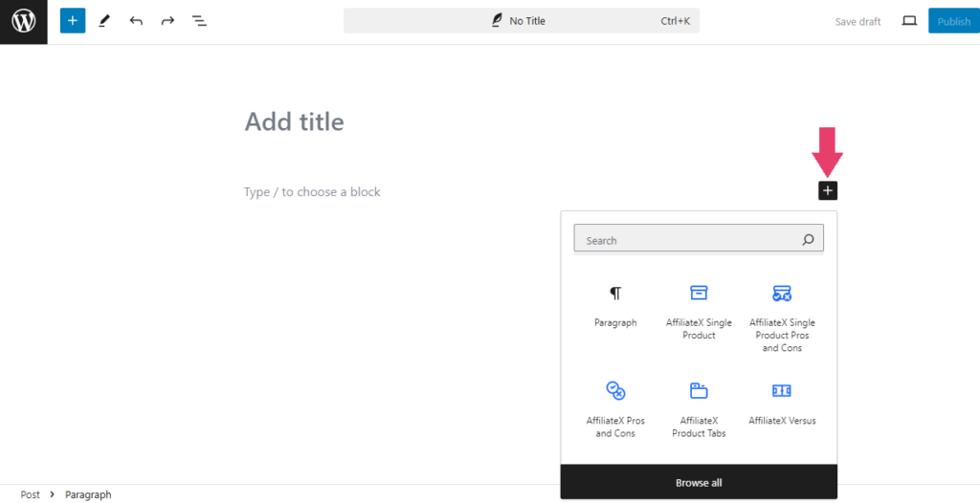Toggle the blue block inserter button
Screen dimensions: 980x503
[x=73, y=21]
